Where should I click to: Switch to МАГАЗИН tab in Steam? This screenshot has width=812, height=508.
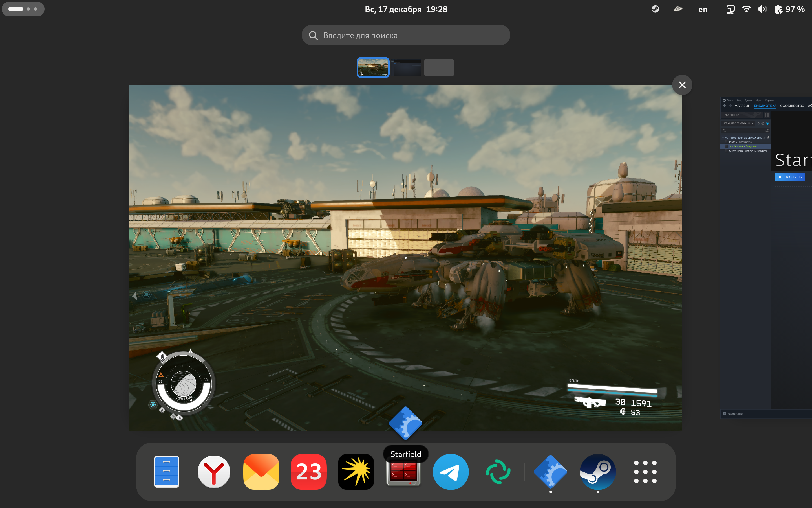pyautogui.click(x=743, y=106)
